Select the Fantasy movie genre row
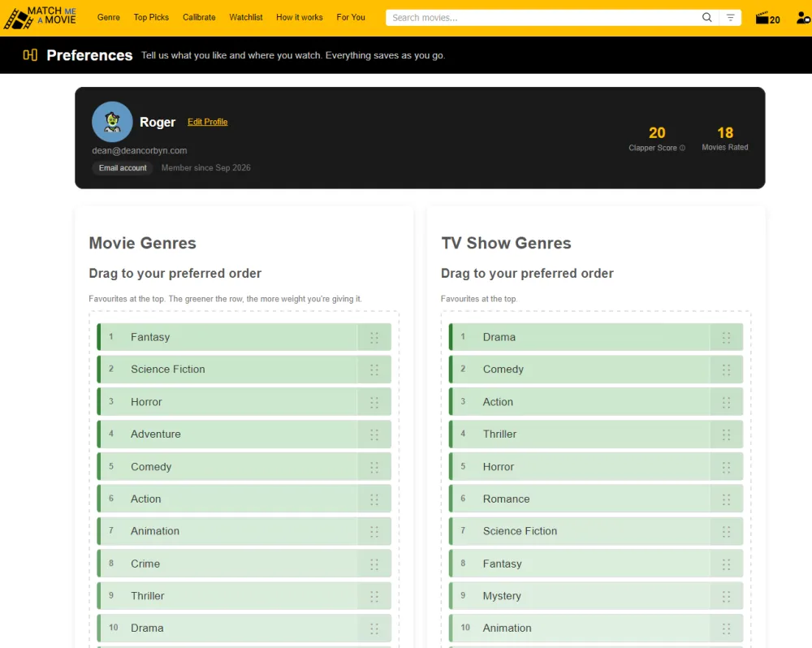 244,337
